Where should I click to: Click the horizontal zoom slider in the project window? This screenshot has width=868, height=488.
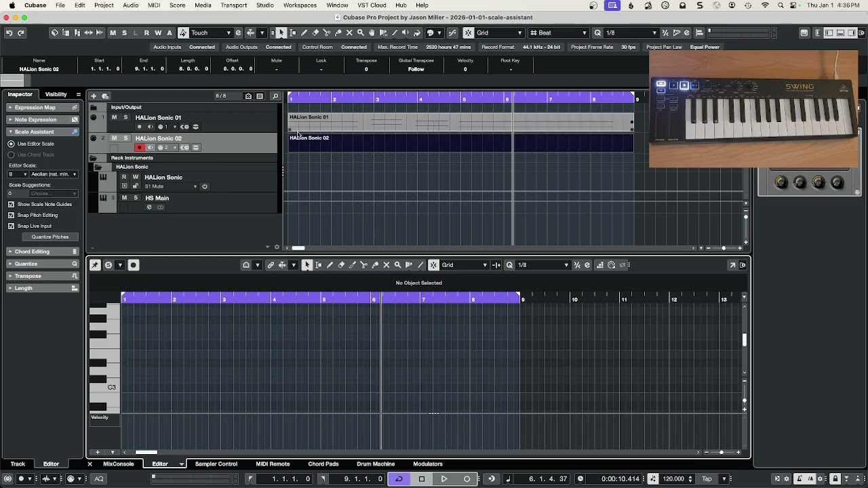coord(723,248)
